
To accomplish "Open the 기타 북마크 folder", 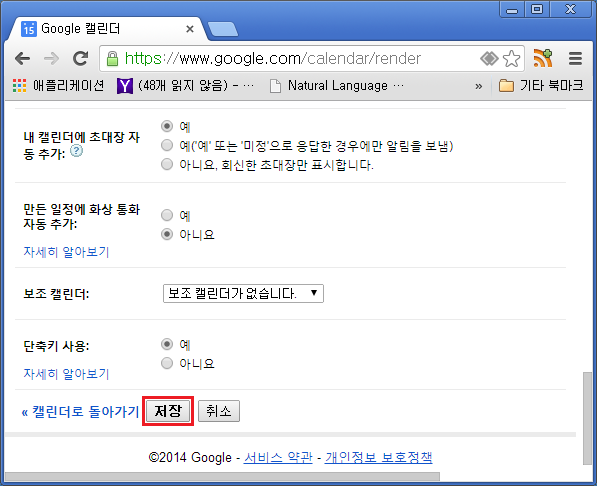I will [541, 85].
